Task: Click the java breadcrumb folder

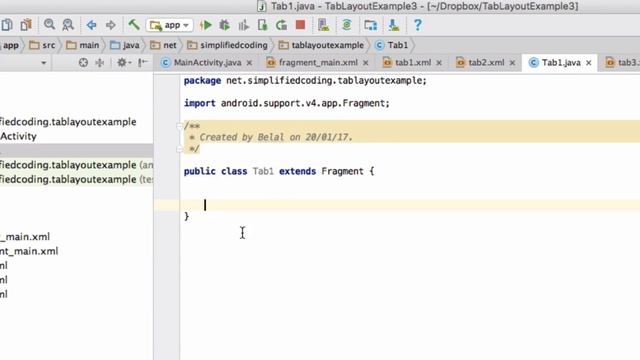Action: pos(125,45)
